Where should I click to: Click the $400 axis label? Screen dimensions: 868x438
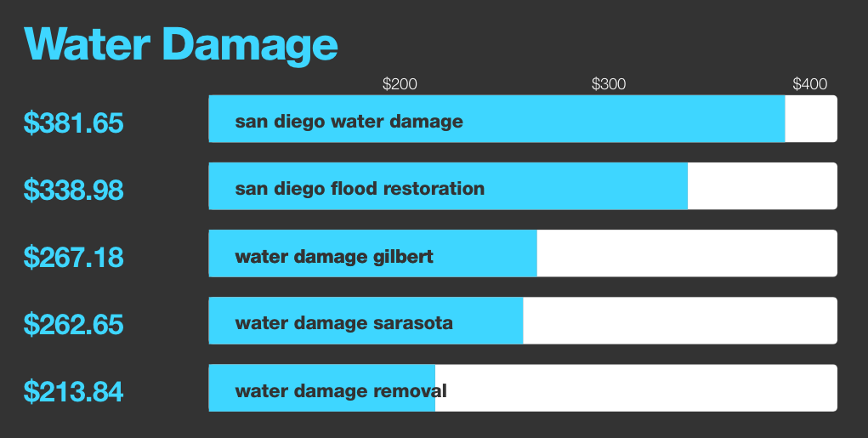(x=809, y=84)
